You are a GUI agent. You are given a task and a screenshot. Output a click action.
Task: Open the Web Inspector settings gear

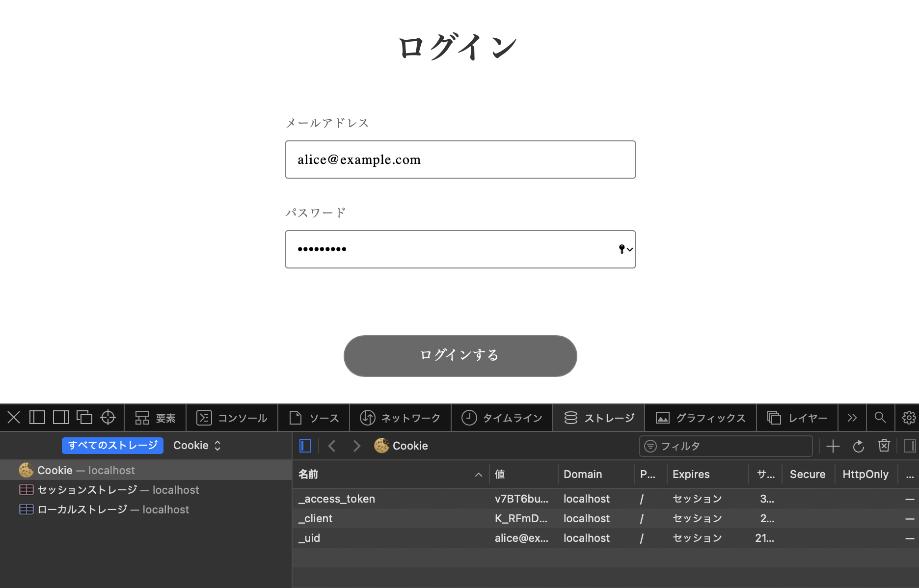pos(909,418)
